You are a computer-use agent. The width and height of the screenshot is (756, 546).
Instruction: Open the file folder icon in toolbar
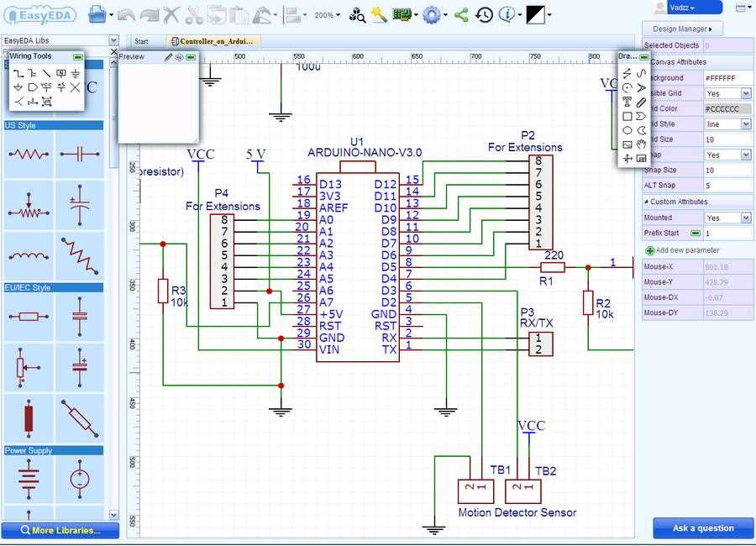coord(97,14)
